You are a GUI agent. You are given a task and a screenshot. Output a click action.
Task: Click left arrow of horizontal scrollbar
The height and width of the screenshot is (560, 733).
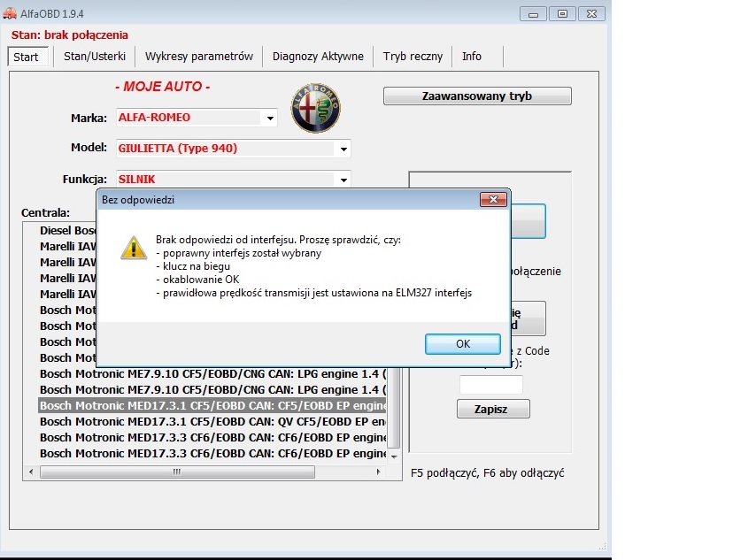[x=31, y=472]
